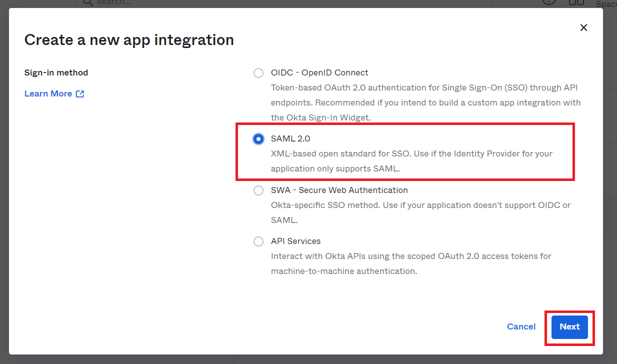The width and height of the screenshot is (617, 364).
Task: Click the OIDC - OpenID Connect label
Action: tap(319, 72)
